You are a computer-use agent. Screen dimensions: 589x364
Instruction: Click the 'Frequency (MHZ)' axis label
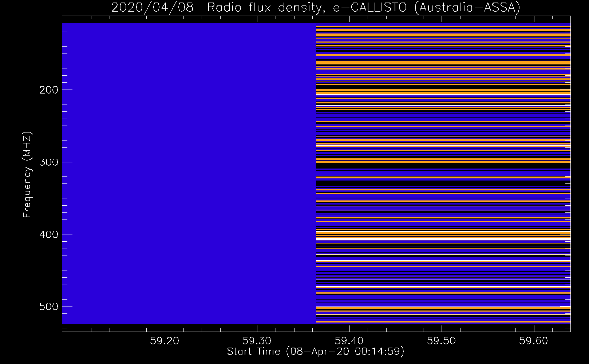click(x=27, y=175)
